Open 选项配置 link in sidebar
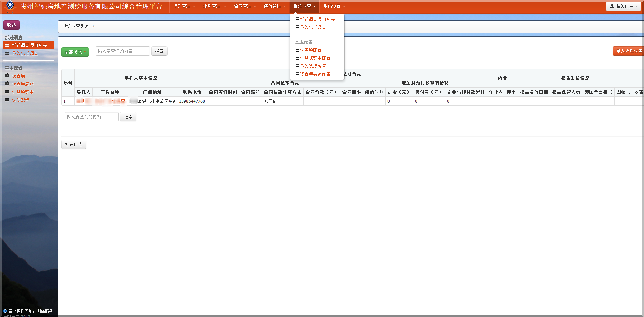This screenshot has width=644, height=317. (x=21, y=100)
